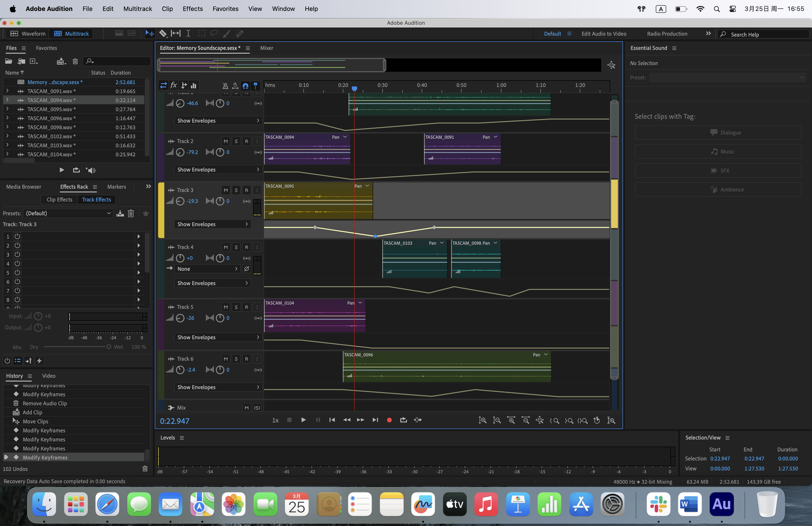Switch to the Markers tab

117,187
